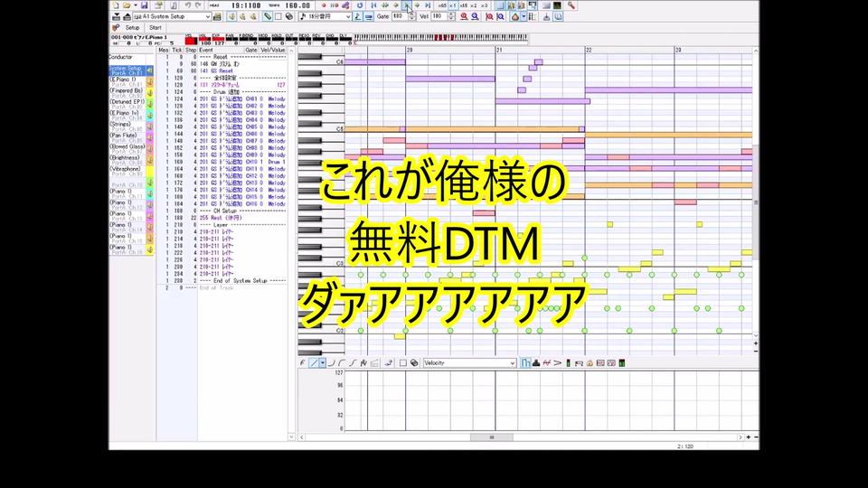This screenshot has height=488, width=868.
Task: Click the Setup button
Action: click(x=132, y=28)
